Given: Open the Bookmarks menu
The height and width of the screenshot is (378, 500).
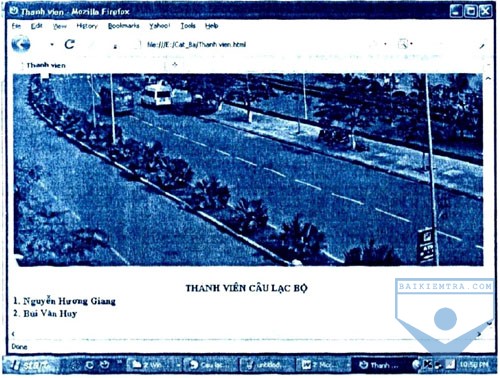Looking at the screenshot, I should (x=124, y=26).
